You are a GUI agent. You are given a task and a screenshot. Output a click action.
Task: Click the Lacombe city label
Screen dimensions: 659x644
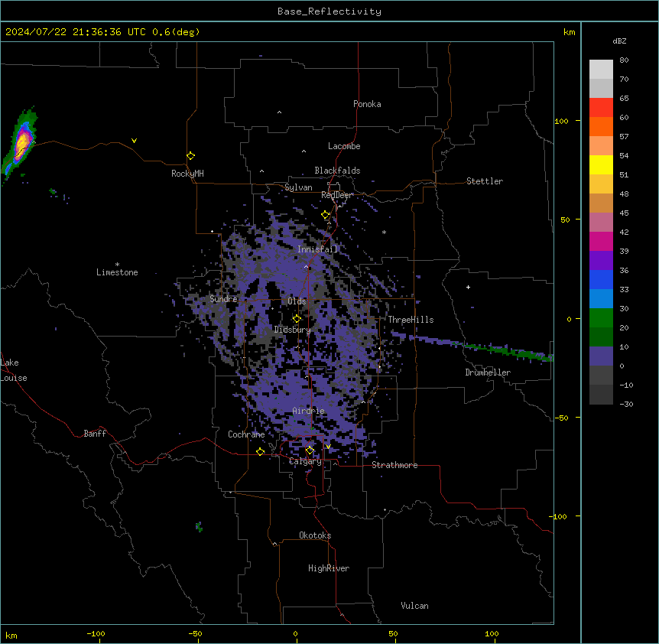pyautogui.click(x=344, y=146)
